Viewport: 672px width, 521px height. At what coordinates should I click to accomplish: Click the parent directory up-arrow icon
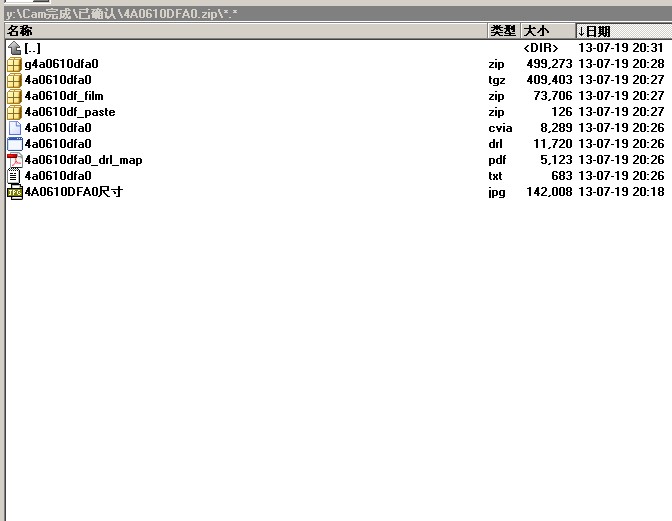[15, 48]
